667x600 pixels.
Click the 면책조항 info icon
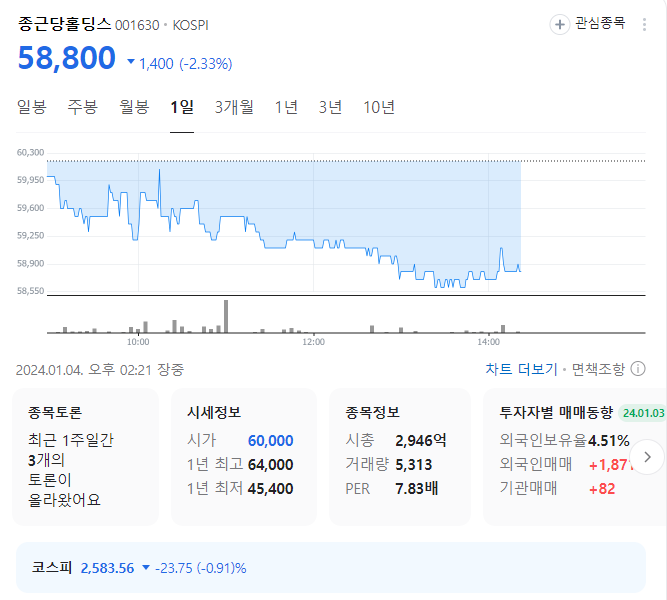[x=638, y=369]
